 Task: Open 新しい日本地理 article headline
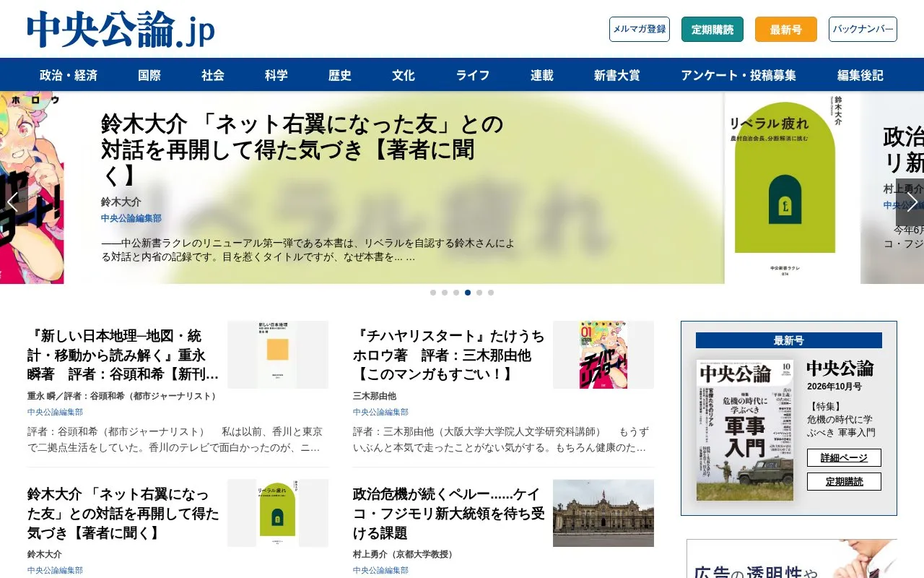(123, 355)
